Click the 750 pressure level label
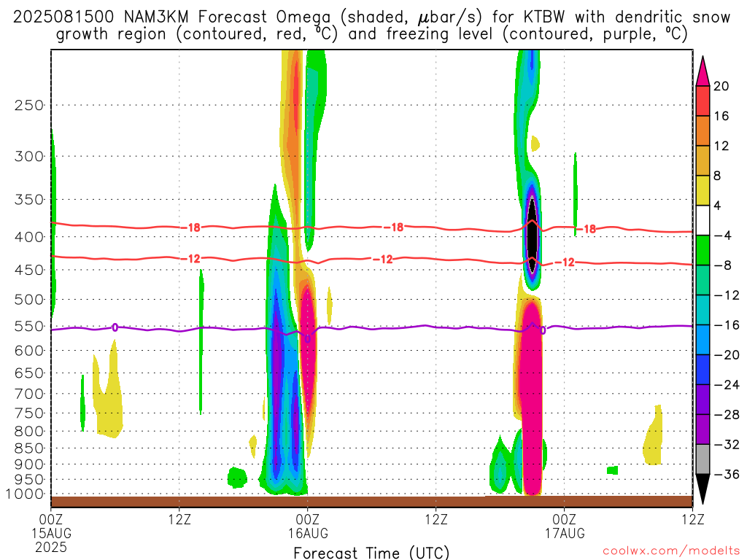The image size is (747, 560). pyautogui.click(x=29, y=413)
